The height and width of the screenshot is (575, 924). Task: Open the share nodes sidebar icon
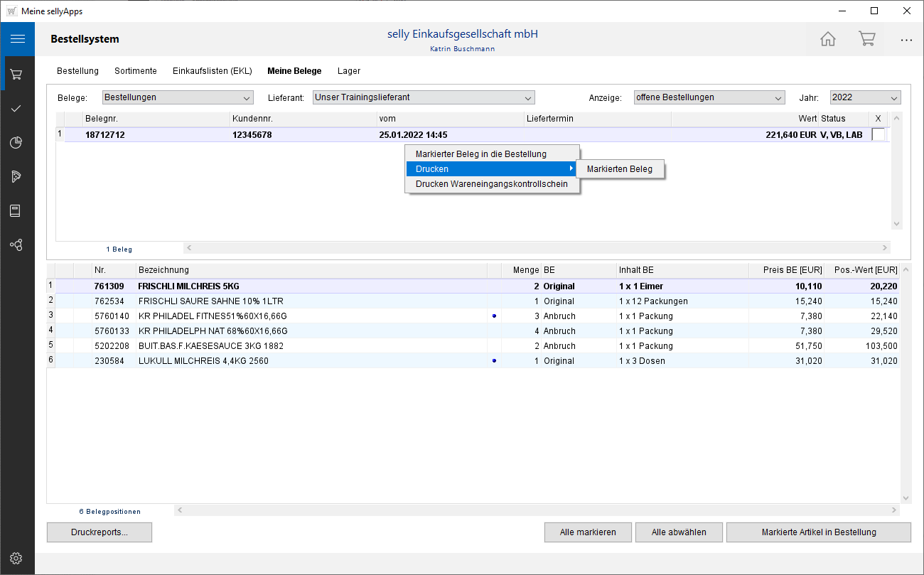click(17, 244)
